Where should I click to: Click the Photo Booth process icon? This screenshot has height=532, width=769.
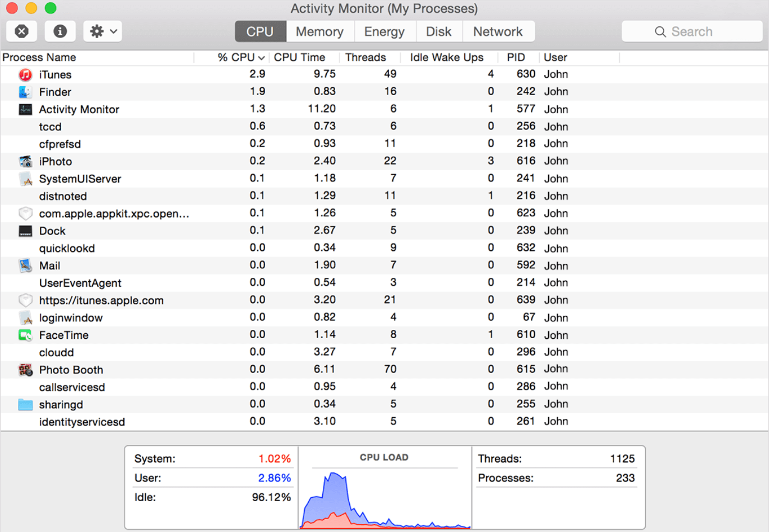pyautogui.click(x=25, y=370)
